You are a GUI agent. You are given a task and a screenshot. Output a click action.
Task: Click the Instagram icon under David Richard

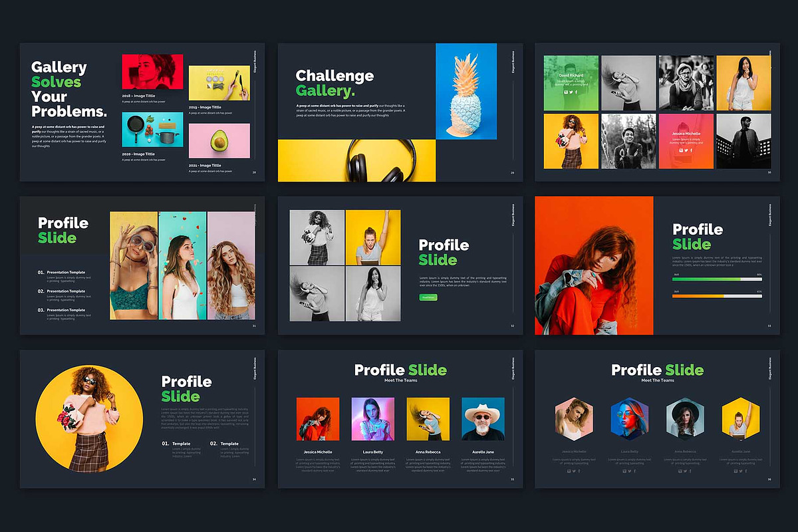[x=566, y=92]
